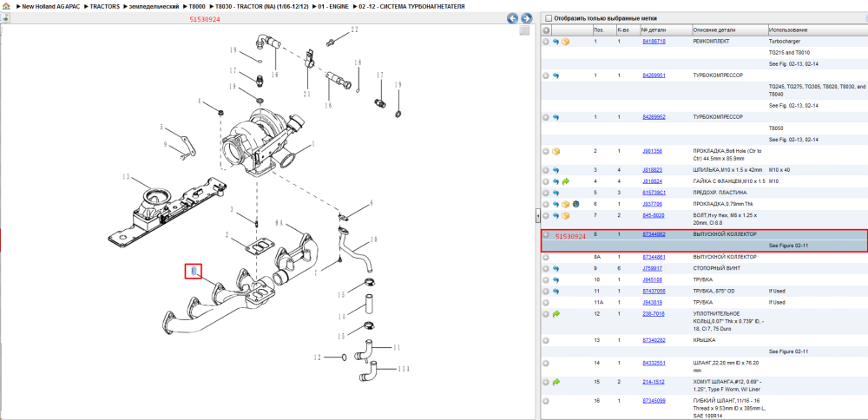Collapse parts list with the splitter arrow
The image size is (868, 420).
pos(537,216)
